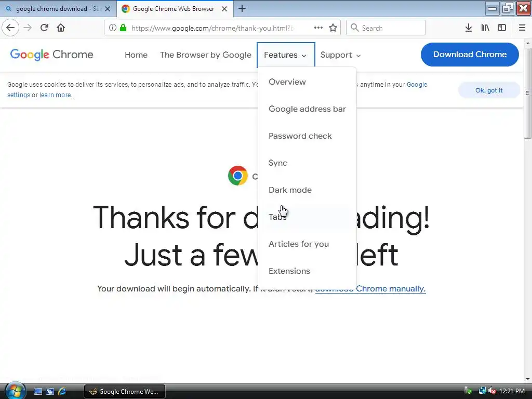Open The Browser by Google link
The width and height of the screenshot is (532, 399).
(x=206, y=55)
